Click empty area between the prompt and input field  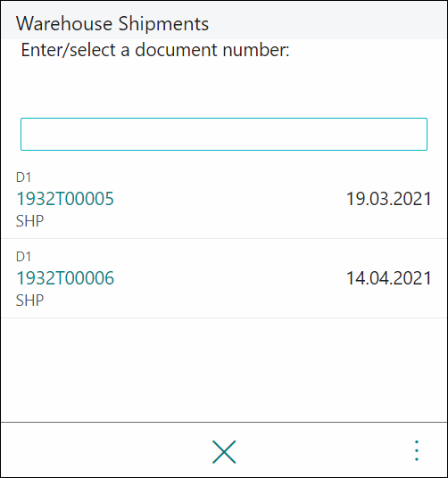(x=224, y=88)
